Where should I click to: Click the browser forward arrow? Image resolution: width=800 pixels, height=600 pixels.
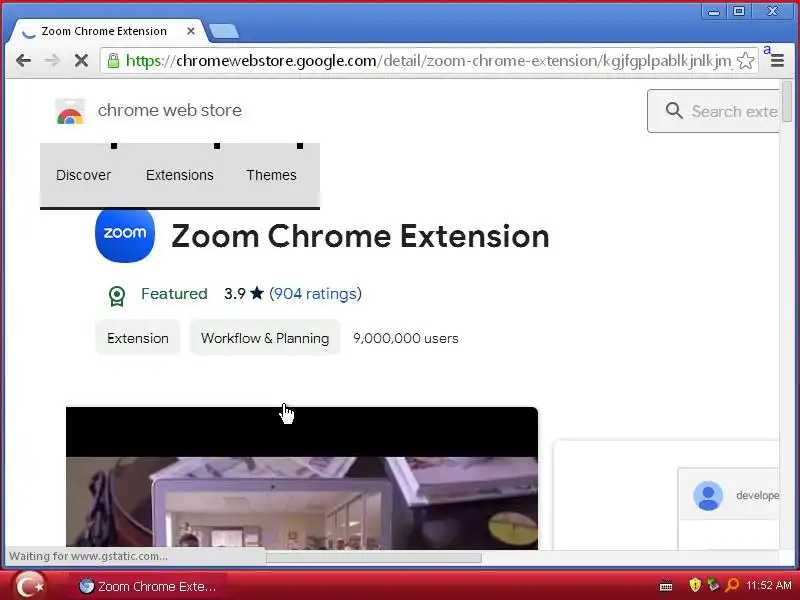coord(52,61)
